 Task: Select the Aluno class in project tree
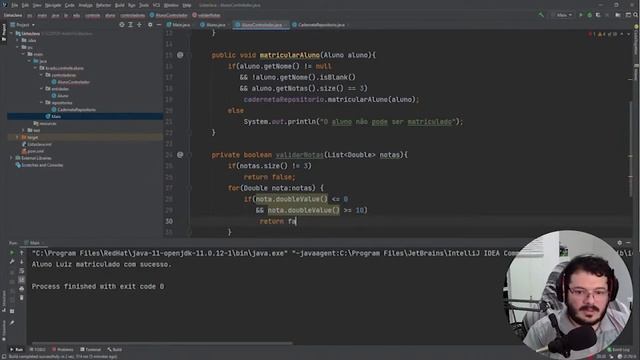click(x=60, y=96)
